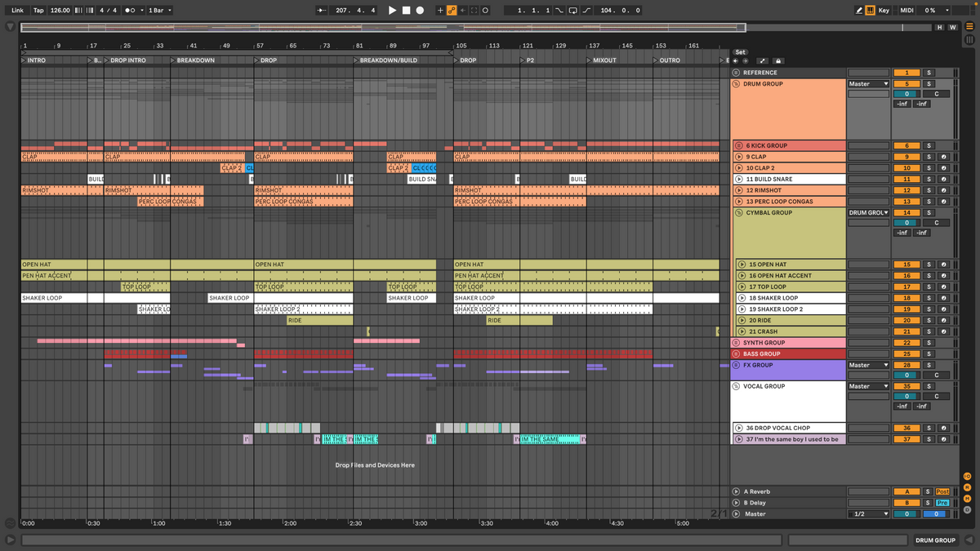Switch to Session View using the vertical bars icon
The width and height of the screenshot is (980, 551).
point(969,39)
